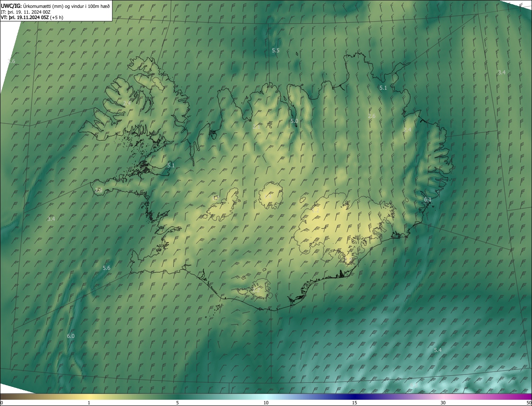The height and width of the screenshot is (406, 532).
Task: Click the "15" tick label on the colour scale
Action: [355, 403]
